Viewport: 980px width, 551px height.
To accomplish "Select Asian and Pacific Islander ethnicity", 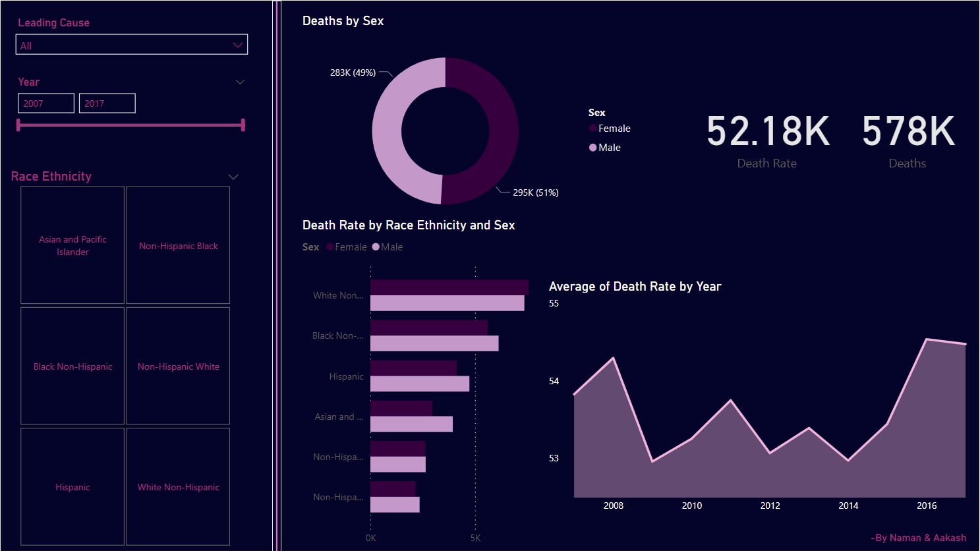I will coord(72,245).
